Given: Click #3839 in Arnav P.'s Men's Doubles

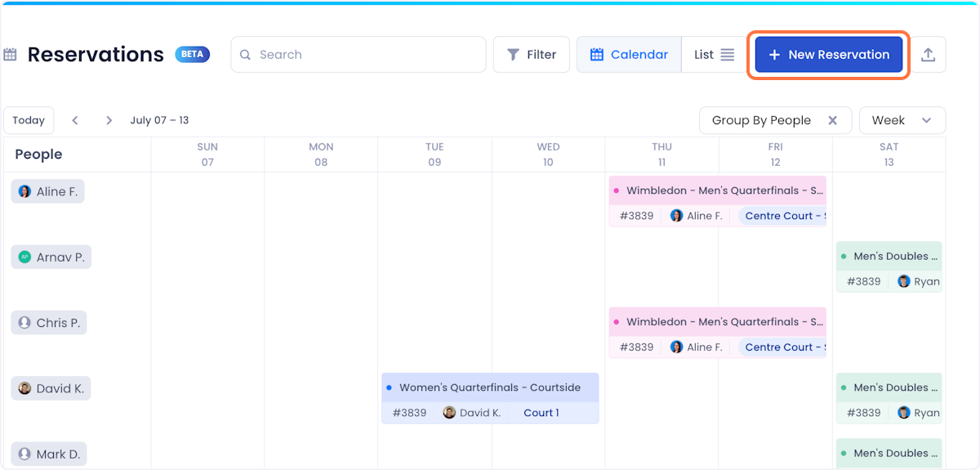Looking at the screenshot, I should point(863,281).
